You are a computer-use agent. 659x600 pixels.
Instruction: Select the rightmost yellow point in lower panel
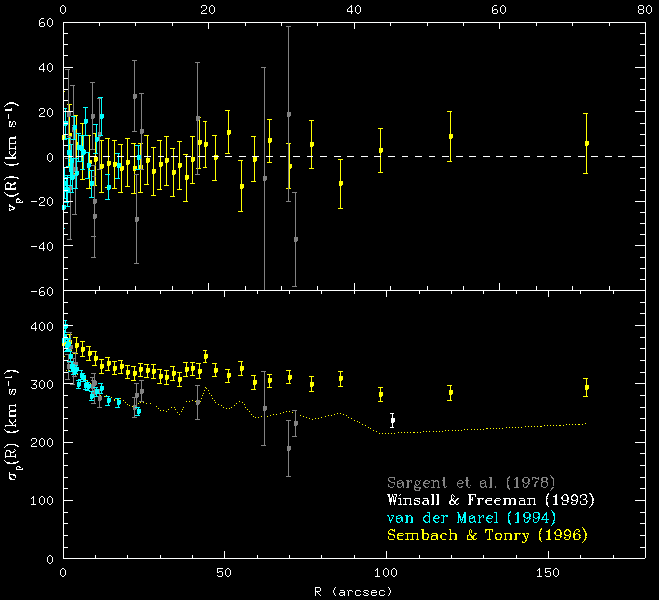(586, 387)
